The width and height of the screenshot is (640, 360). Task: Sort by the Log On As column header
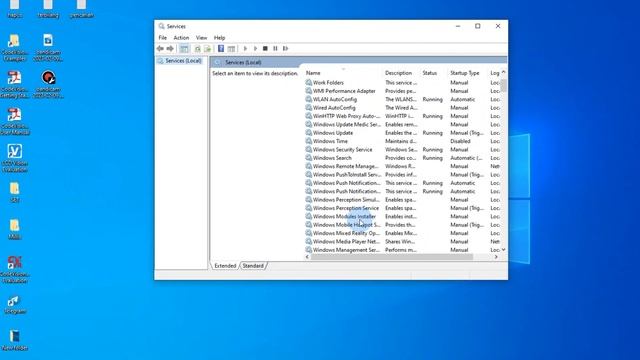coord(495,73)
